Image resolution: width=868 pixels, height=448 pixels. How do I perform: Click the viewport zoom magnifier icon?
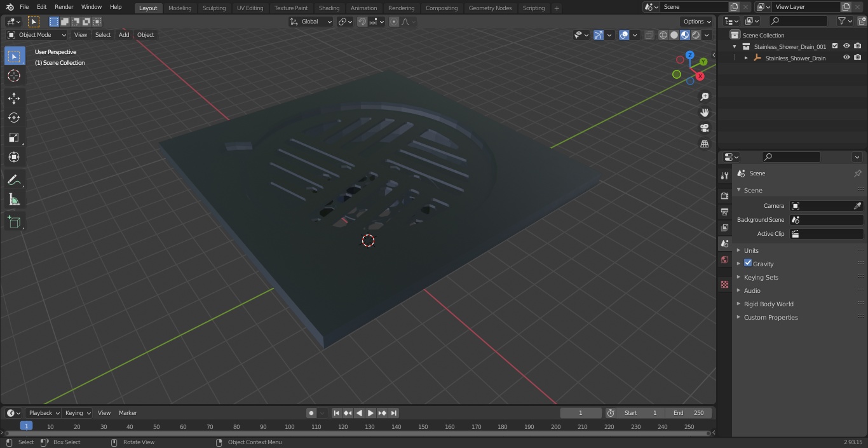[704, 97]
